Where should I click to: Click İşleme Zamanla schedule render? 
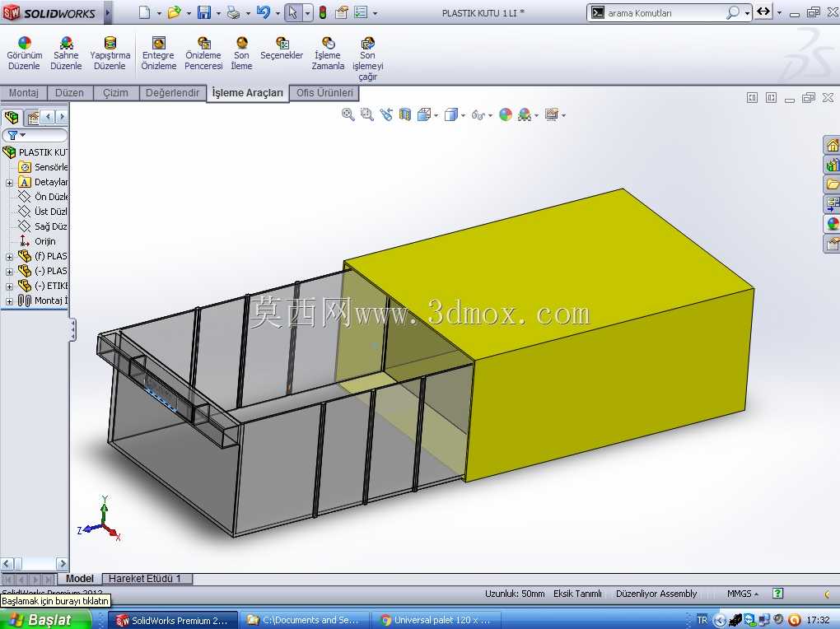[x=328, y=54]
